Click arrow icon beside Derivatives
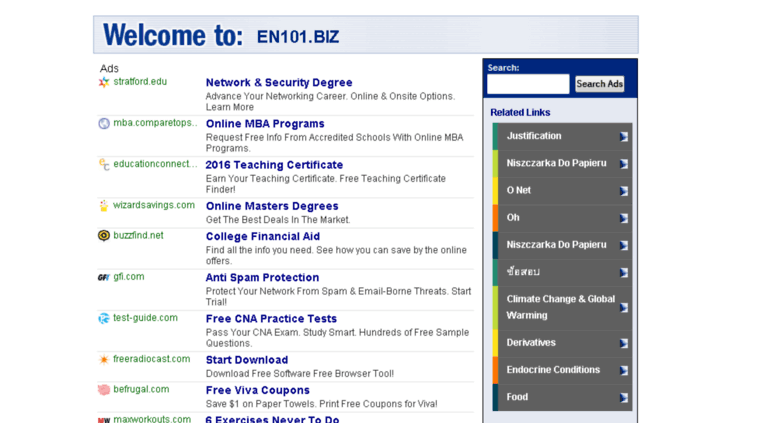The height and width of the screenshot is (423, 777). click(x=623, y=343)
